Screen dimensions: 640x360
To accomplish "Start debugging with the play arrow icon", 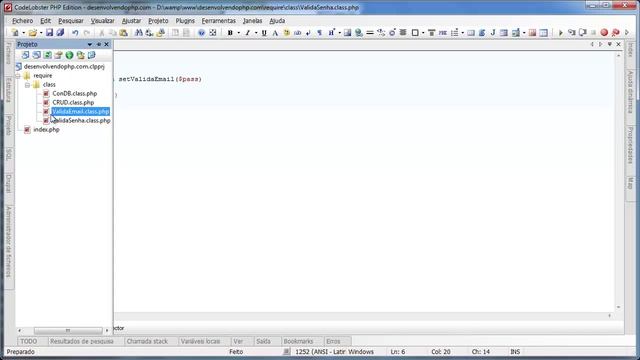I will (560, 33).
